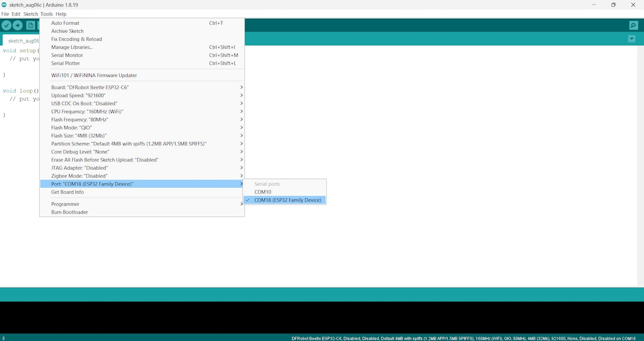Image resolution: width=644 pixels, height=341 pixels.
Task: Click inside the black console output area
Action: (x=322, y=317)
